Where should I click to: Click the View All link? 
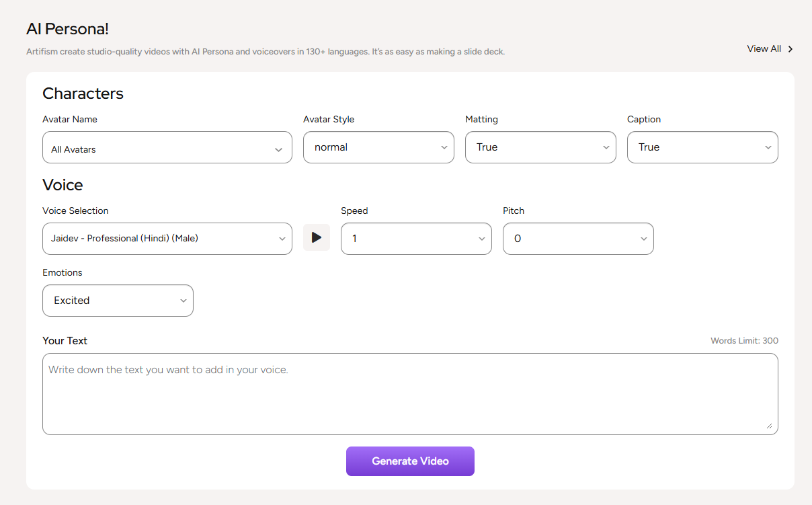click(764, 48)
